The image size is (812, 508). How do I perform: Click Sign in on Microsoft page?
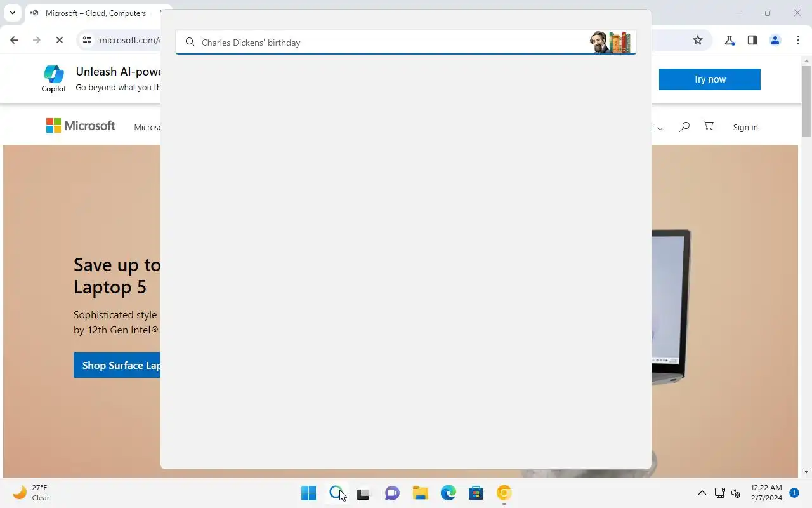click(745, 127)
